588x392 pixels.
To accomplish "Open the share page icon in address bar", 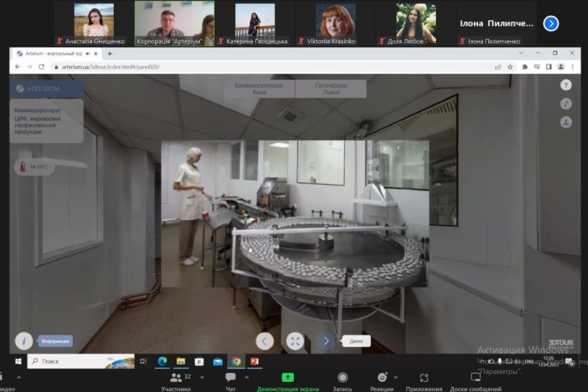I will pyautogui.click(x=498, y=67).
